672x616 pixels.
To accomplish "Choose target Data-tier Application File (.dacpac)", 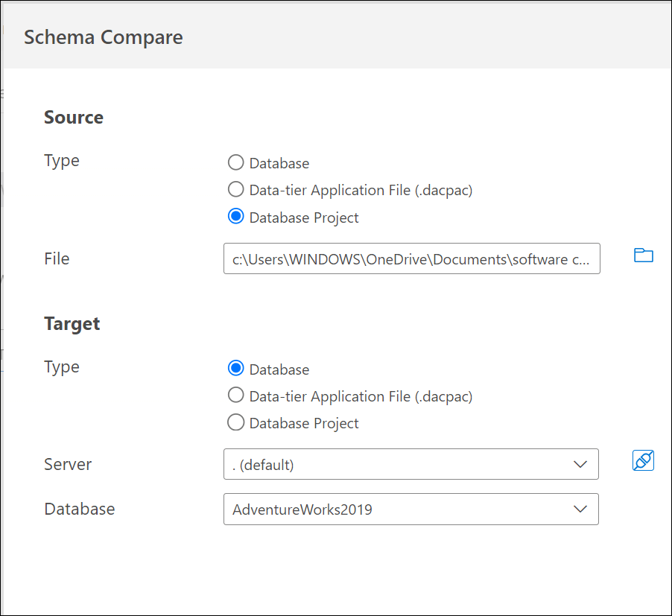I will (236, 396).
